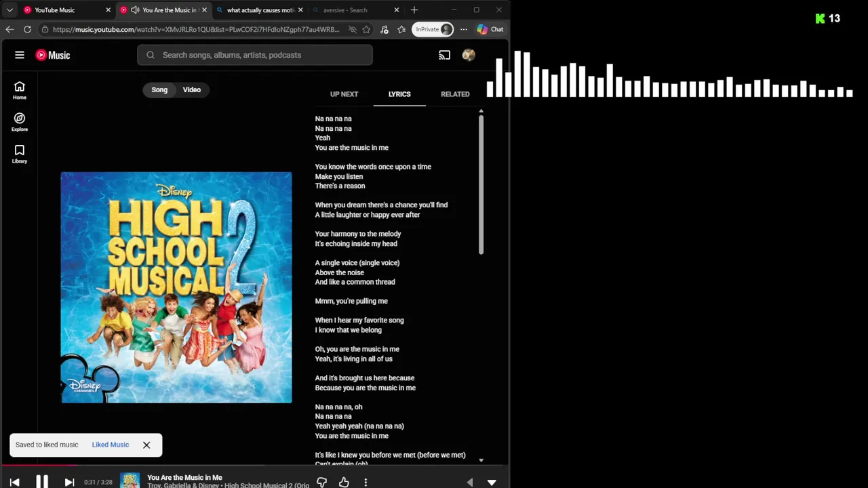
Task: Click the small album thumbnail in player bar
Action: 130,481
